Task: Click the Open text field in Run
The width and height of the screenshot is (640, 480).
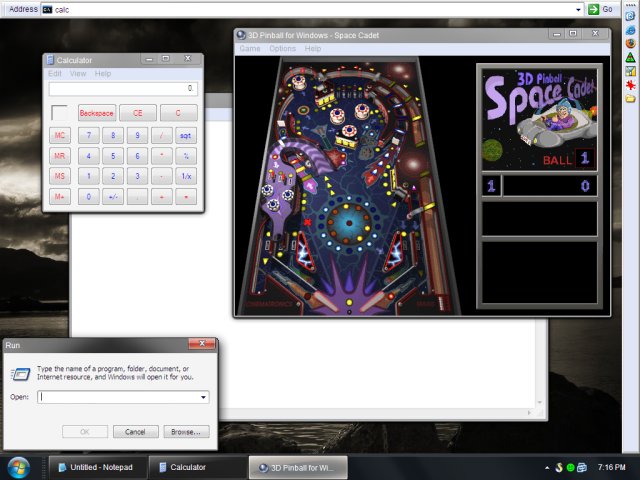Action: tap(118, 397)
